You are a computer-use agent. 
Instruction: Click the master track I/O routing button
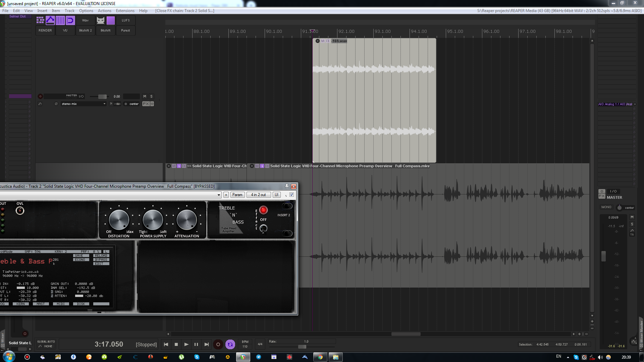pyautogui.click(x=81, y=97)
